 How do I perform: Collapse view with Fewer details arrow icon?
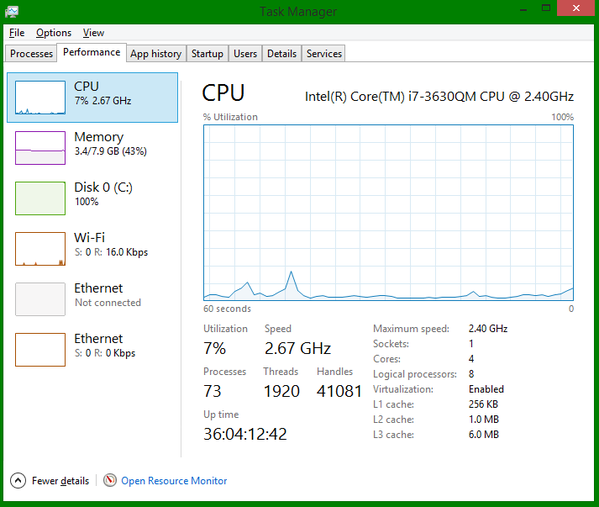(18, 481)
